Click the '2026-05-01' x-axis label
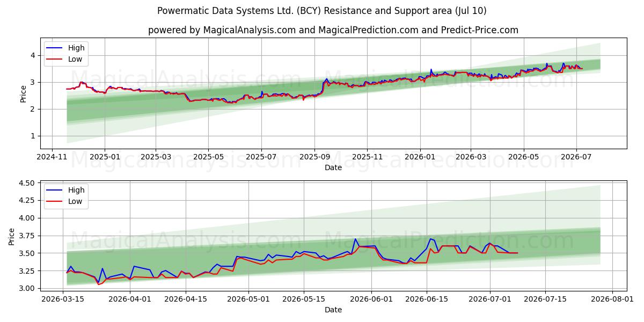This screenshot has width=644, height=322. (248, 299)
